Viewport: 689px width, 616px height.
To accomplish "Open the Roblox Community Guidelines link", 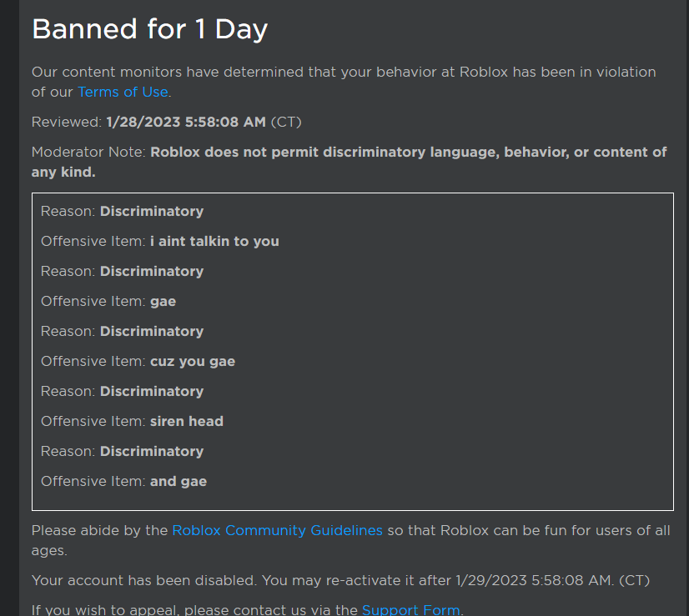I will point(278,530).
